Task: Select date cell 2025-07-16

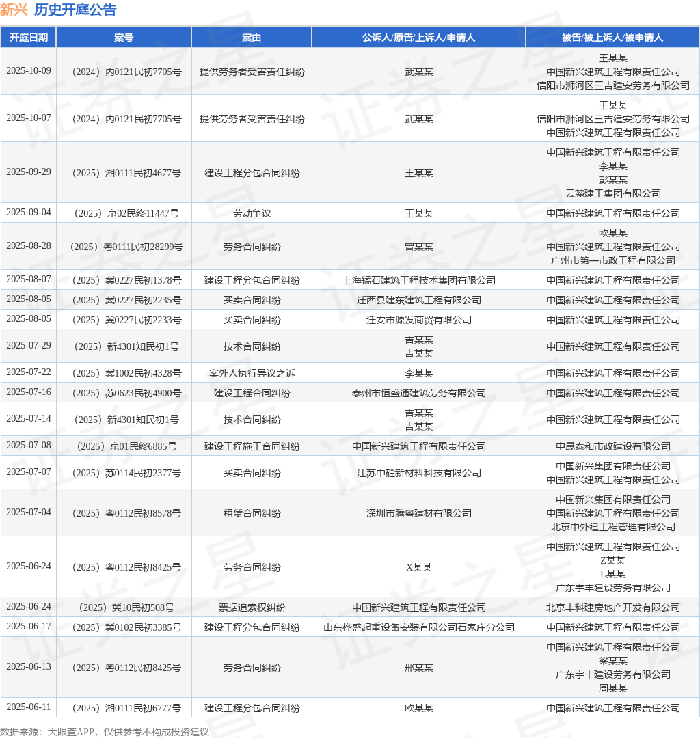Action: click(29, 392)
